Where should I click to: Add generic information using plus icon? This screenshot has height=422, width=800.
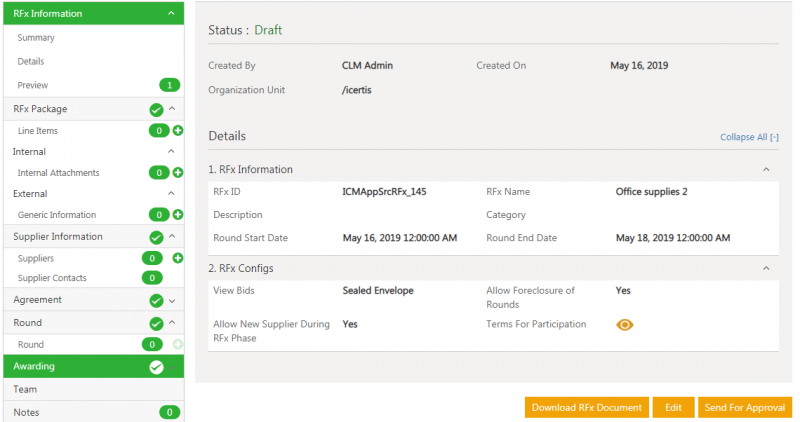point(178,215)
